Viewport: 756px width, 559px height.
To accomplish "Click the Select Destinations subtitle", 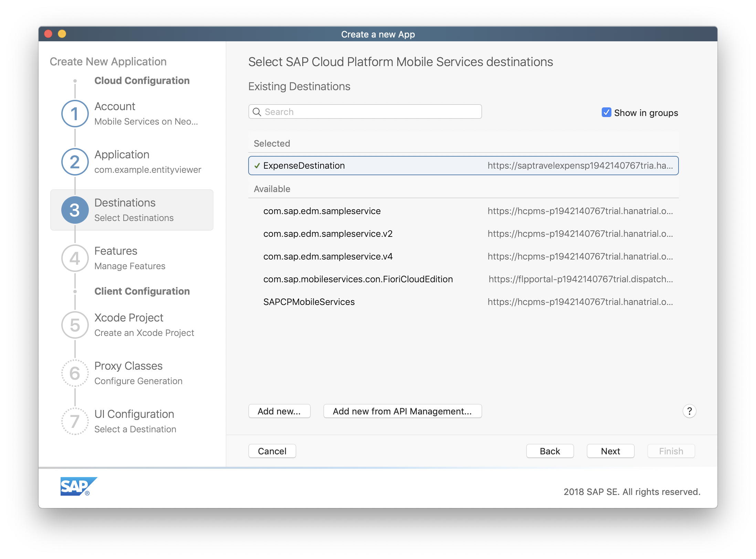I will [134, 218].
